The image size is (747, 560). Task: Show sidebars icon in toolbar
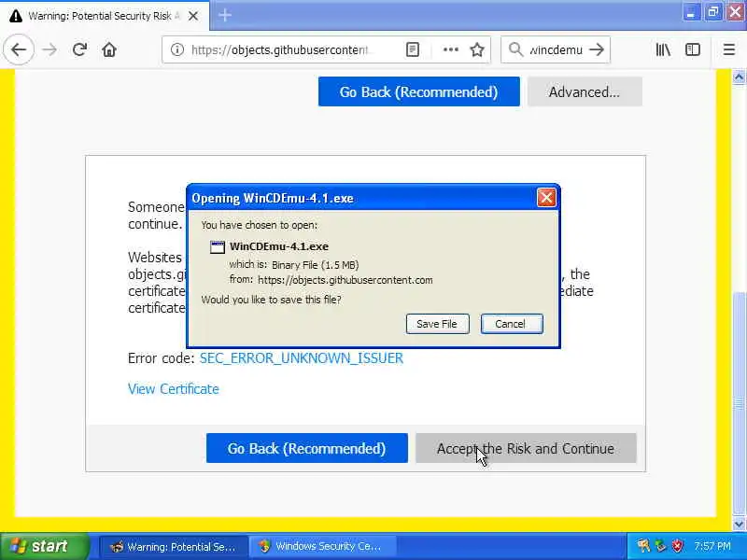[x=693, y=49]
